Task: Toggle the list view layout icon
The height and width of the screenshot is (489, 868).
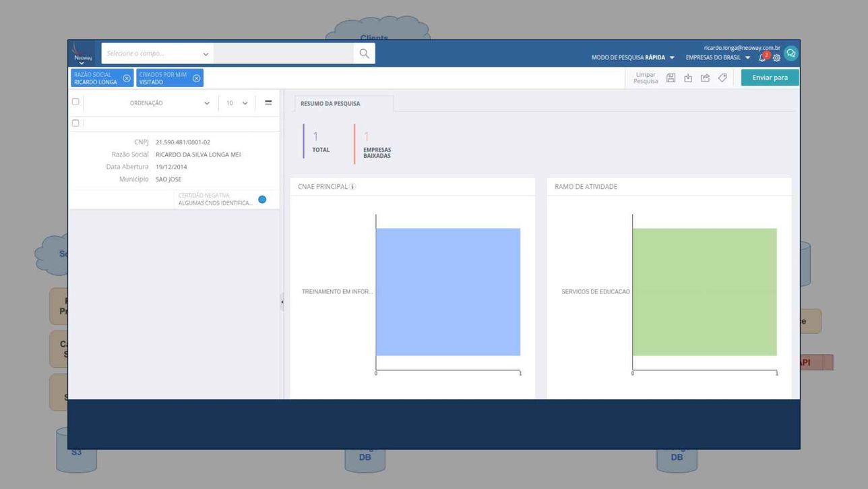Action: coord(268,103)
